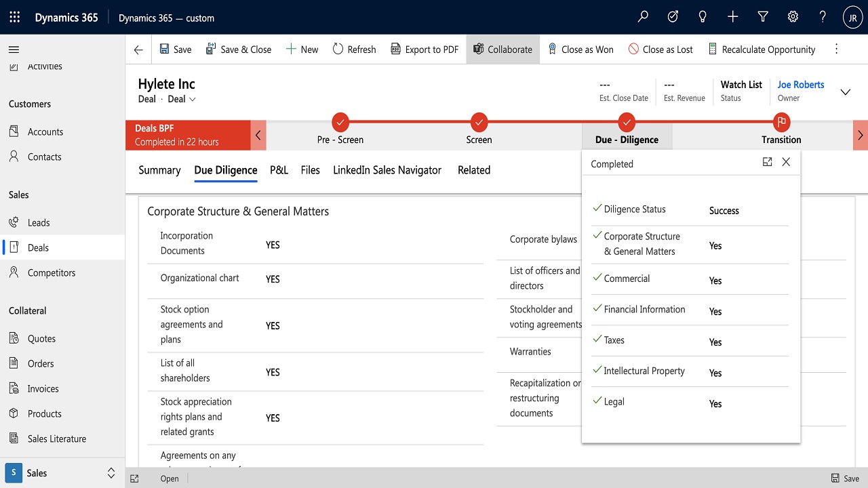Click the Diligence Status Success value
The height and width of the screenshot is (488, 868).
(724, 211)
